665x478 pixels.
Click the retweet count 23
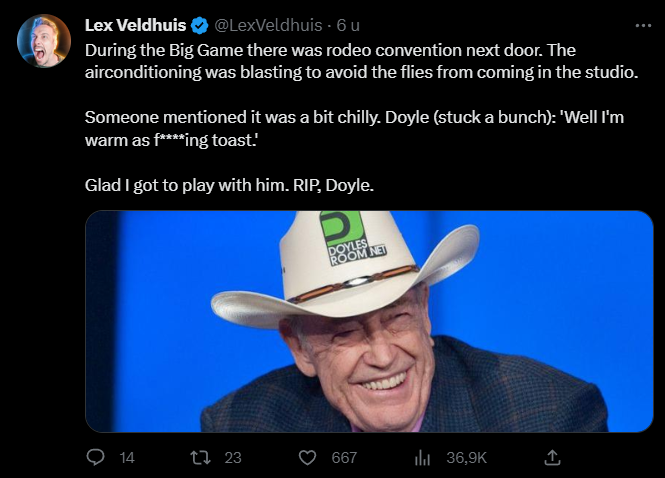click(x=233, y=457)
